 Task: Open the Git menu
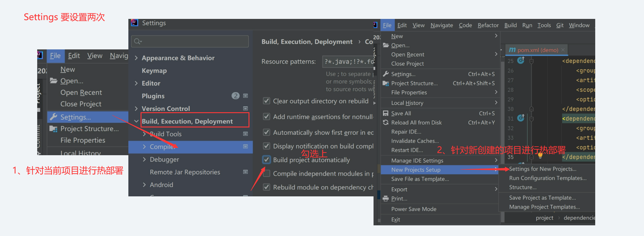[560, 25]
